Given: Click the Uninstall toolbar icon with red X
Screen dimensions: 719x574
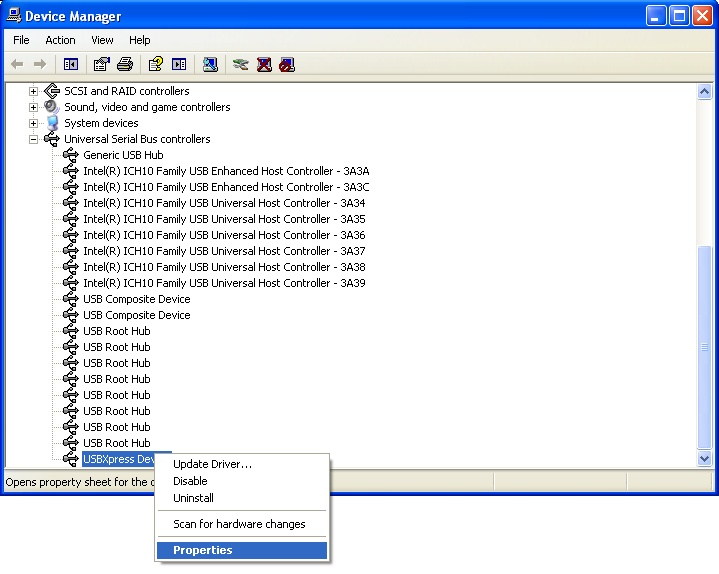Looking at the screenshot, I should (x=264, y=64).
